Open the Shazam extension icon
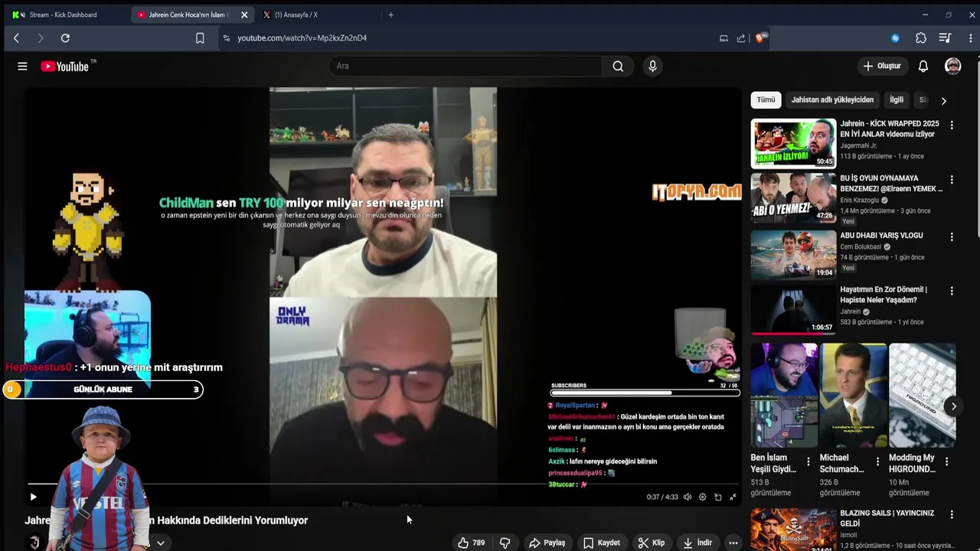 (x=895, y=37)
